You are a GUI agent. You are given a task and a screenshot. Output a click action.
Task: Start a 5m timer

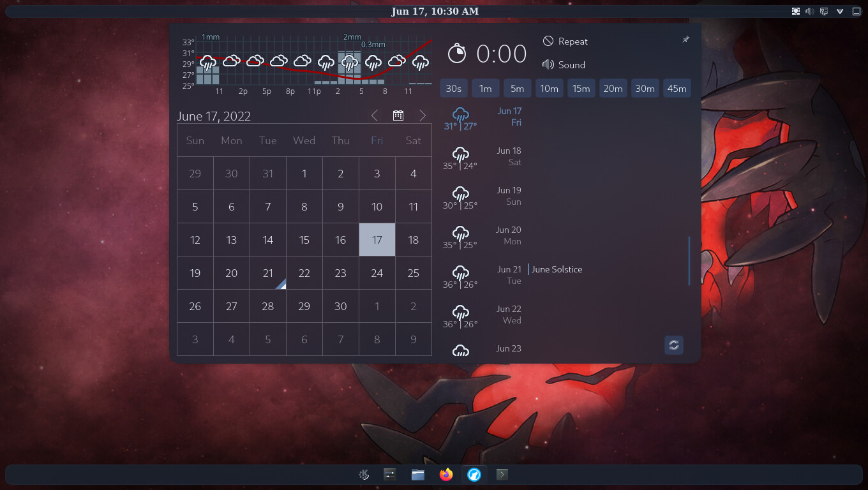point(518,88)
